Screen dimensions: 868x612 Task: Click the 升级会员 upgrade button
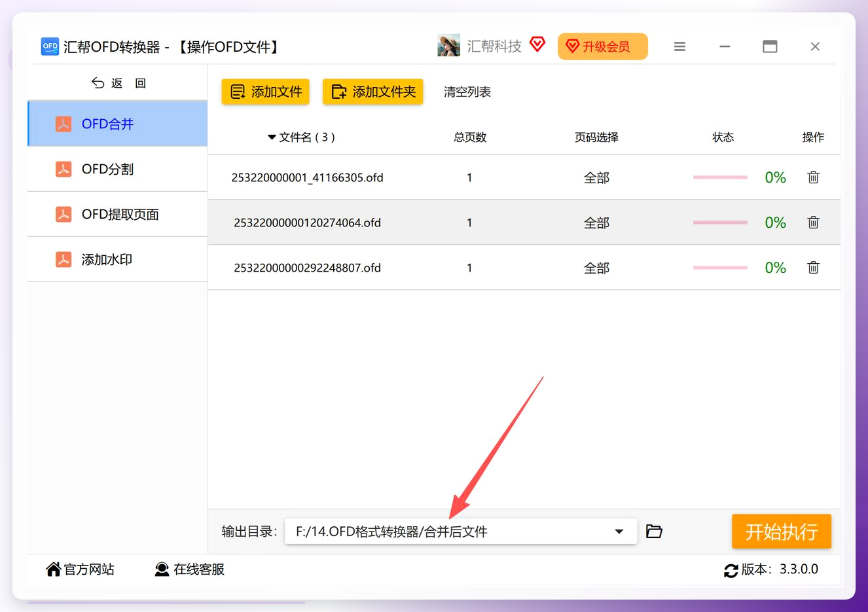pyautogui.click(x=602, y=46)
